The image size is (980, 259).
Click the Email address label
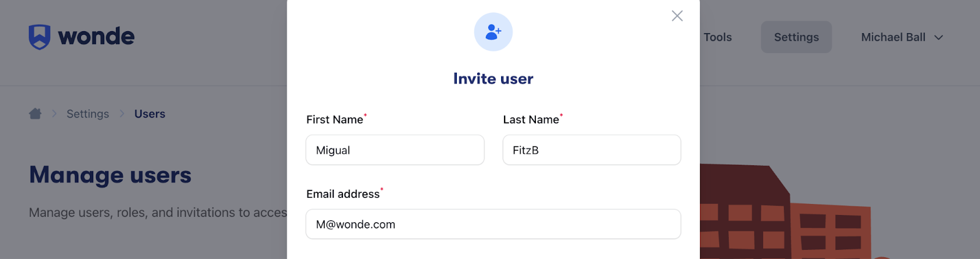[343, 194]
